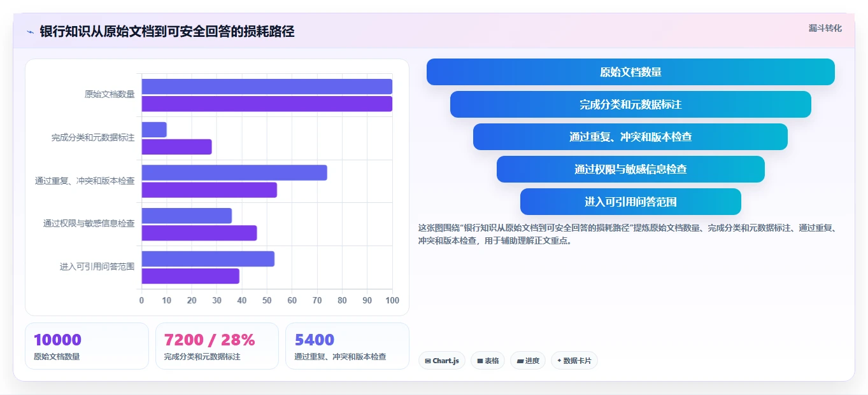This screenshot has width=868, height=395.
Task: Click the y-axis label 通过重复、冲突和版本检查
Action: tap(85, 181)
